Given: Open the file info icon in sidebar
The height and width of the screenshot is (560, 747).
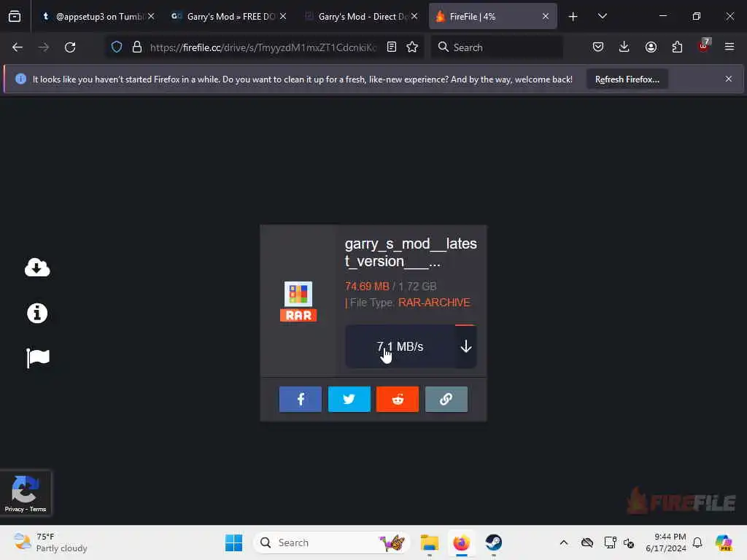Looking at the screenshot, I should pyautogui.click(x=37, y=314).
